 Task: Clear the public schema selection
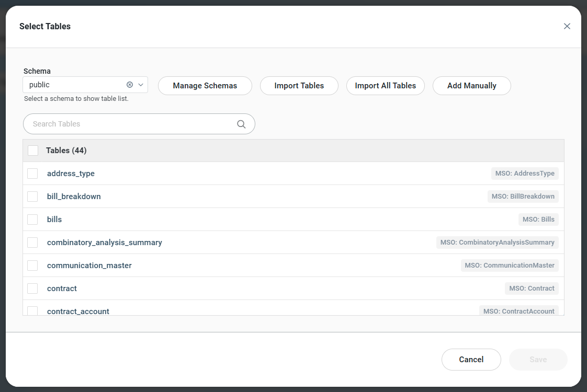[x=130, y=85]
